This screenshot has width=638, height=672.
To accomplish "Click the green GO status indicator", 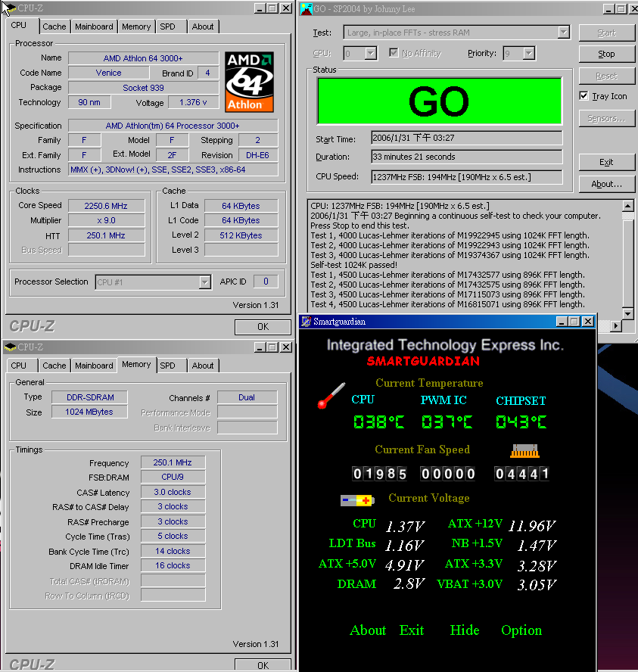I will click(439, 101).
